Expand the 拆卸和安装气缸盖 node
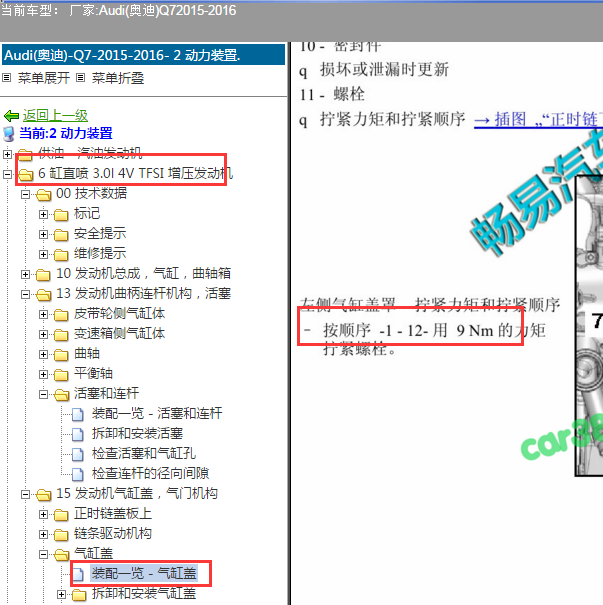The image size is (603, 605). 62,595
